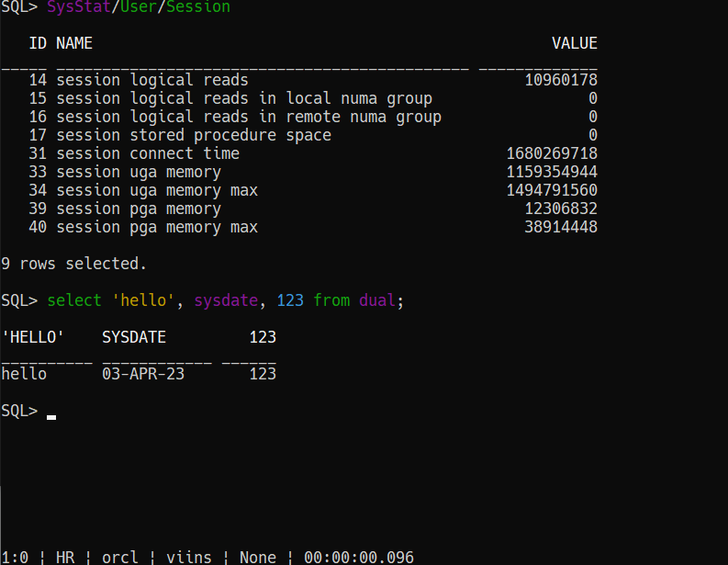Click the empty SQL prompt cursor line
The image size is (728, 565).
[51, 412]
